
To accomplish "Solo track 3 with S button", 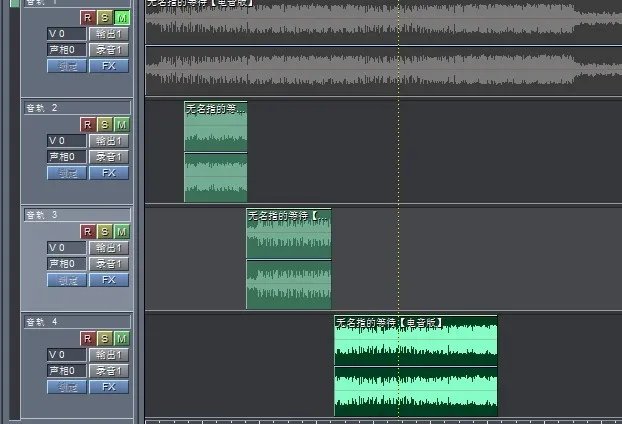I will (x=105, y=231).
